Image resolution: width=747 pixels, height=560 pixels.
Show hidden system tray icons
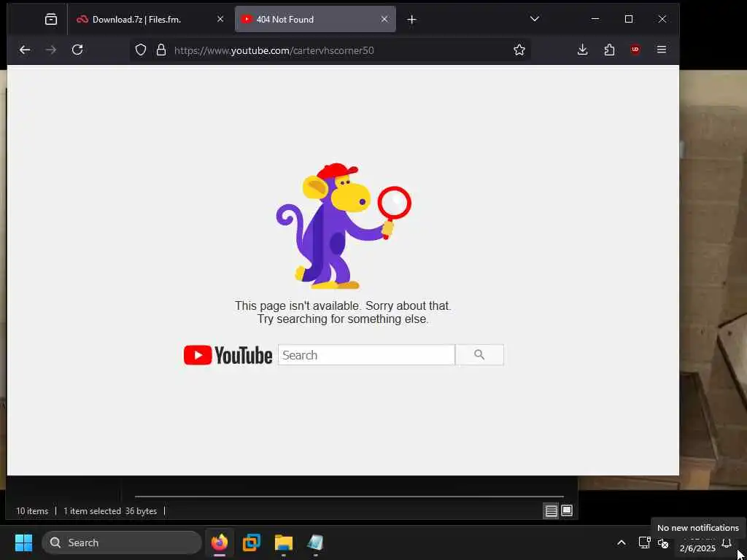pos(622,542)
